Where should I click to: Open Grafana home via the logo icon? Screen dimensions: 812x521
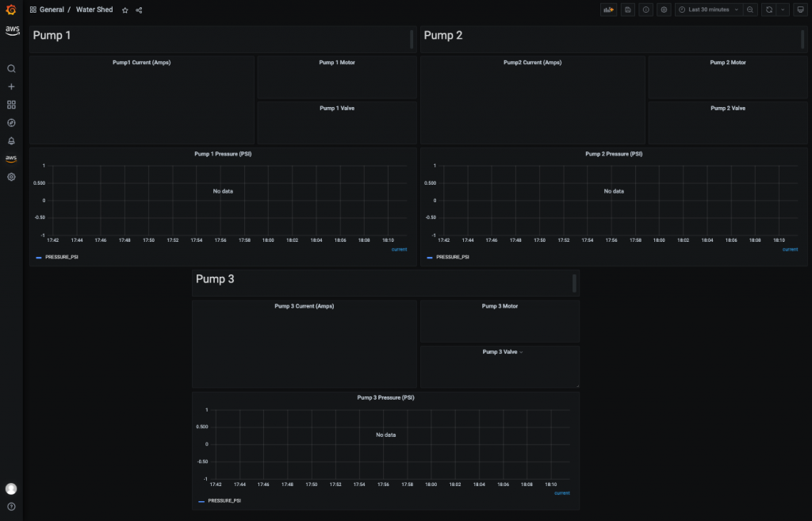[x=11, y=10]
